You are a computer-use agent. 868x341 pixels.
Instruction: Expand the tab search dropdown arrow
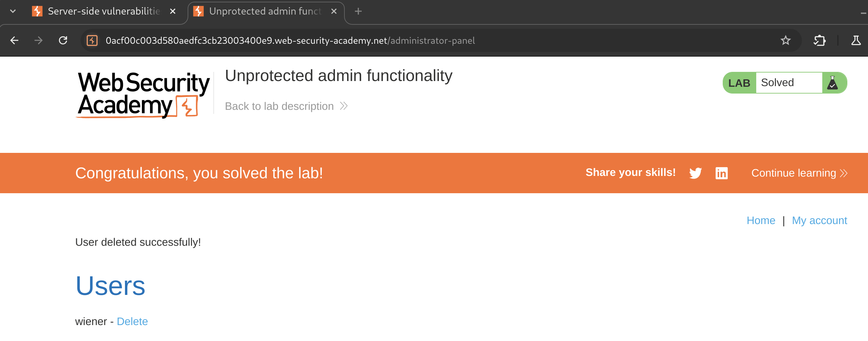(13, 12)
